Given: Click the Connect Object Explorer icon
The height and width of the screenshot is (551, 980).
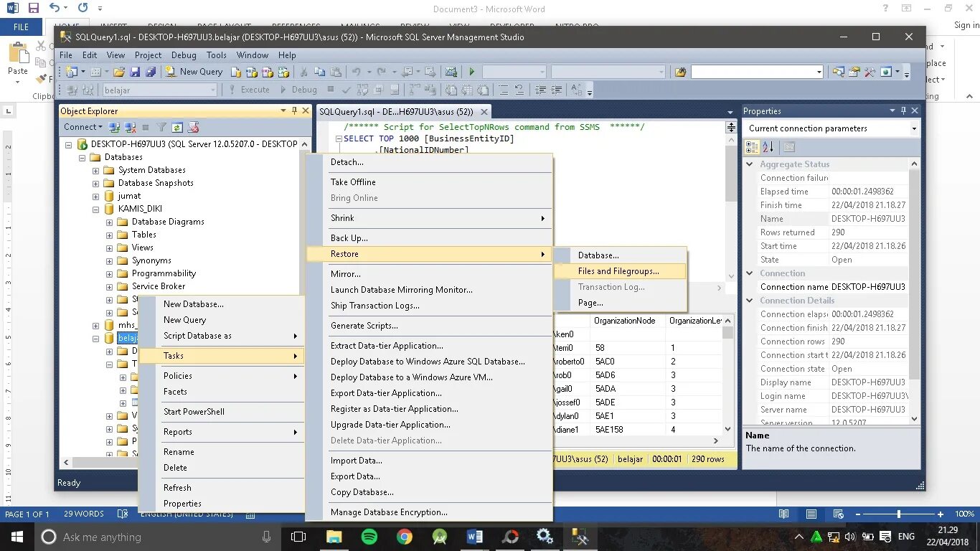Looking at the screenshot, I should click(114, 127).
